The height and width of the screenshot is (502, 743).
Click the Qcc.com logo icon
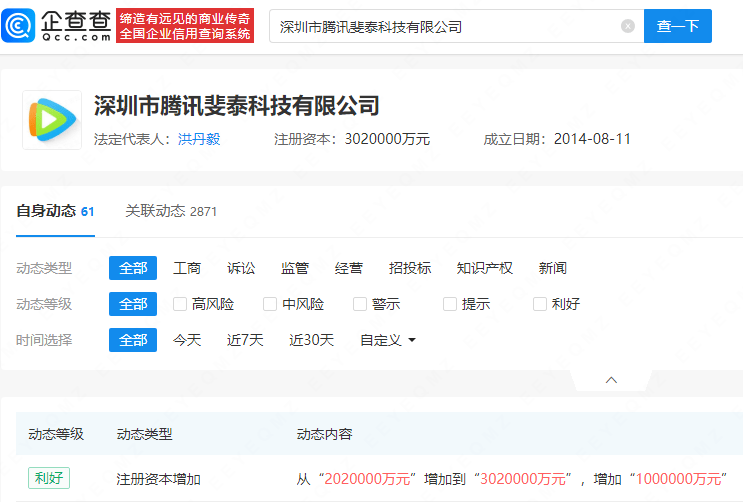(18, 26)
